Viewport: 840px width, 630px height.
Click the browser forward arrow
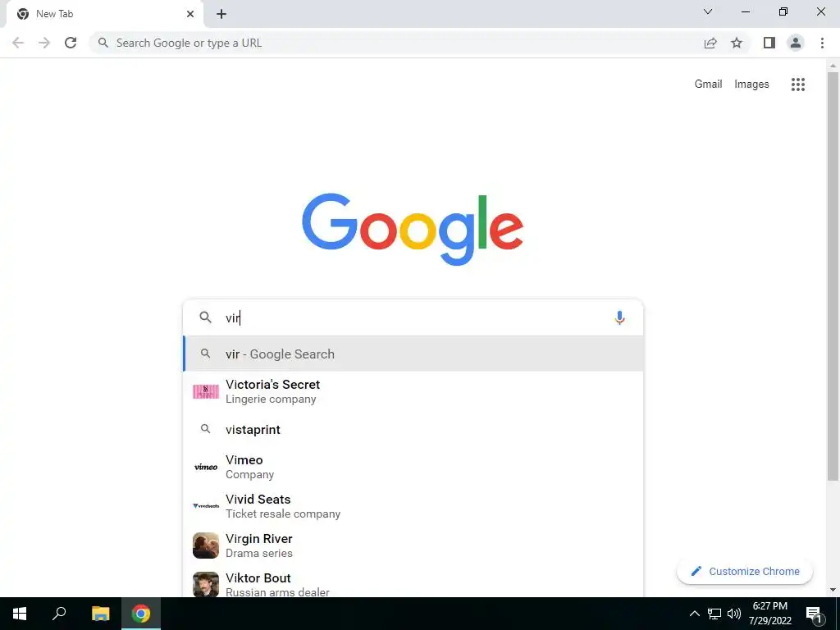pyautogui.click(x=44, y=43)
